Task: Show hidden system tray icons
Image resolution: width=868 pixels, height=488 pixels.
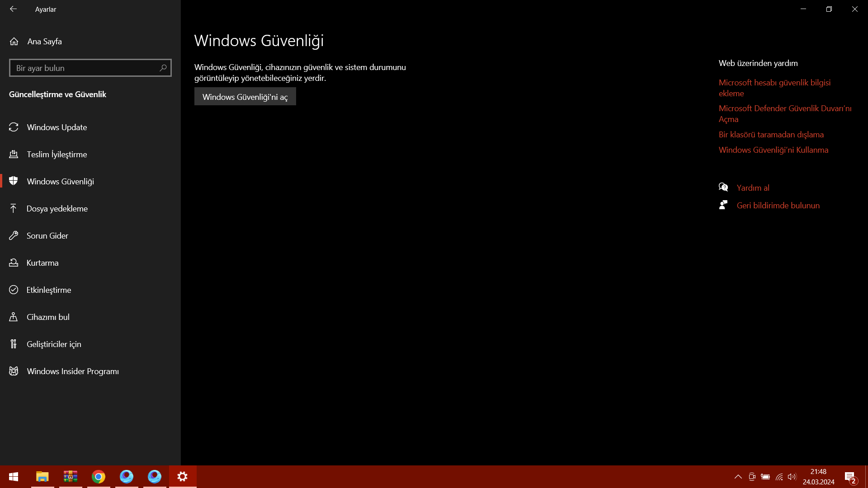Action: point(738,477)
